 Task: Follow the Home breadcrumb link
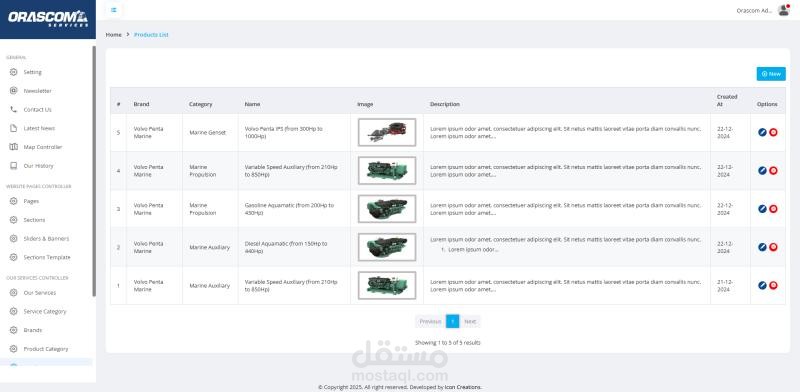pyautogui.click(x=113, y=35)
